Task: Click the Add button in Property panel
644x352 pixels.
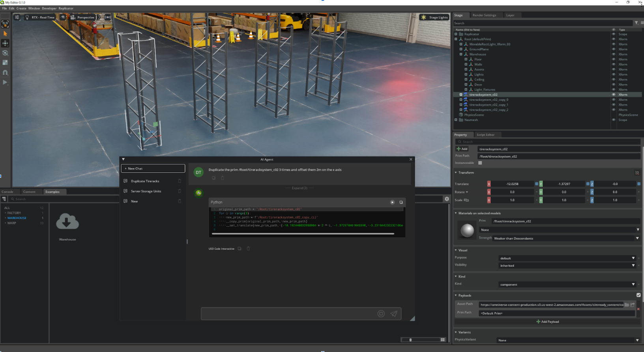Action: [462, 149]
